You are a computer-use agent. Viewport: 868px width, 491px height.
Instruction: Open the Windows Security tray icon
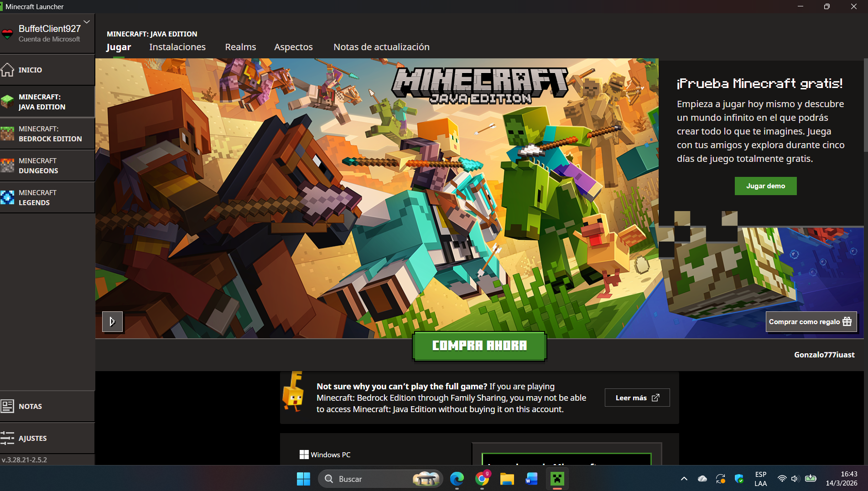coord(739,479)
